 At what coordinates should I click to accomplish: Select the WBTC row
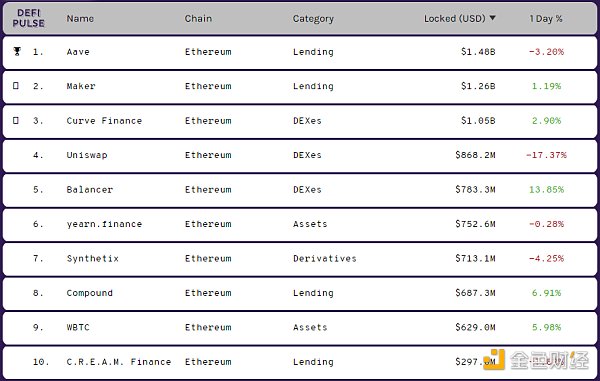point(300,328)
